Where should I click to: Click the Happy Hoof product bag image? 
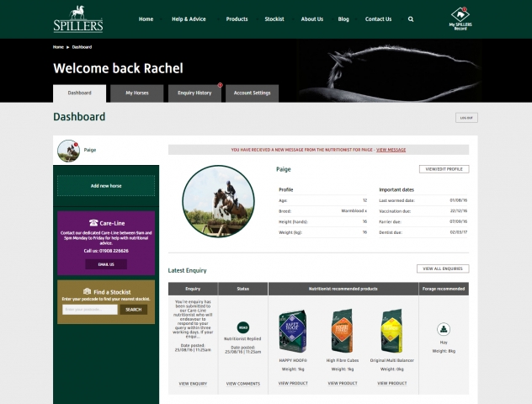292,330
